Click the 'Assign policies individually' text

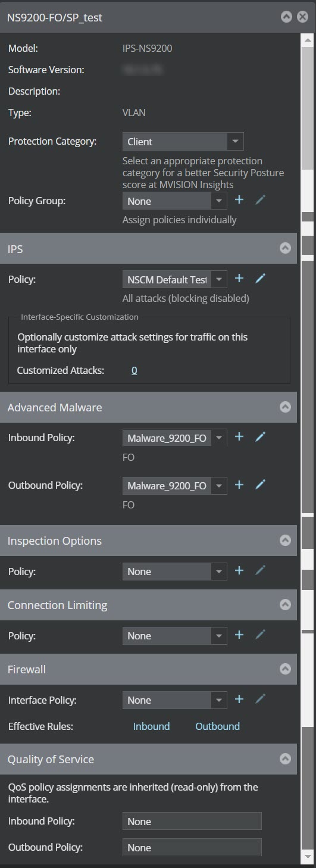click(179, 220)
